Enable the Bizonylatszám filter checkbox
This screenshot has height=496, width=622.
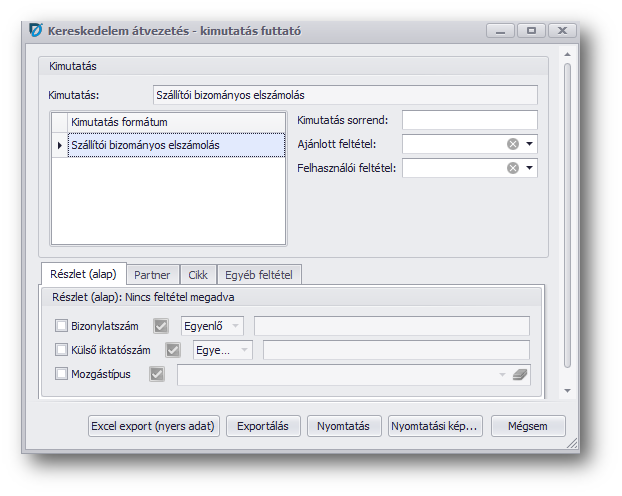click(x=62, y=325)
